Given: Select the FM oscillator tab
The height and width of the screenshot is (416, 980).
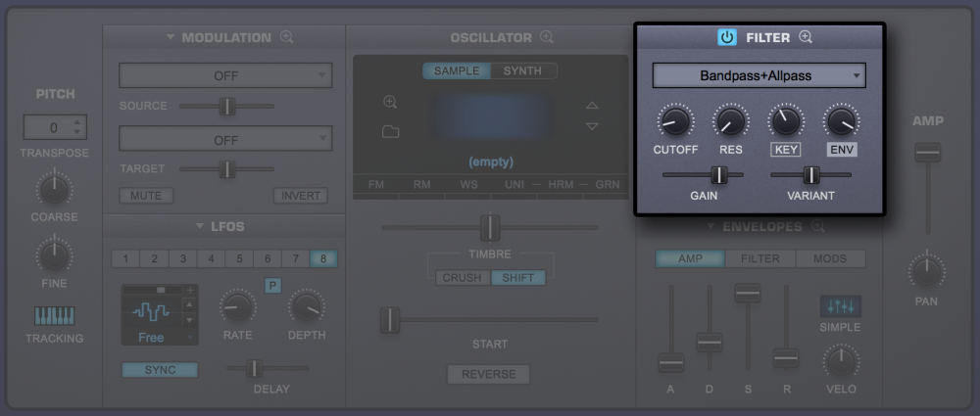Looking at the screenshot, I should click(x=376, y=185).
